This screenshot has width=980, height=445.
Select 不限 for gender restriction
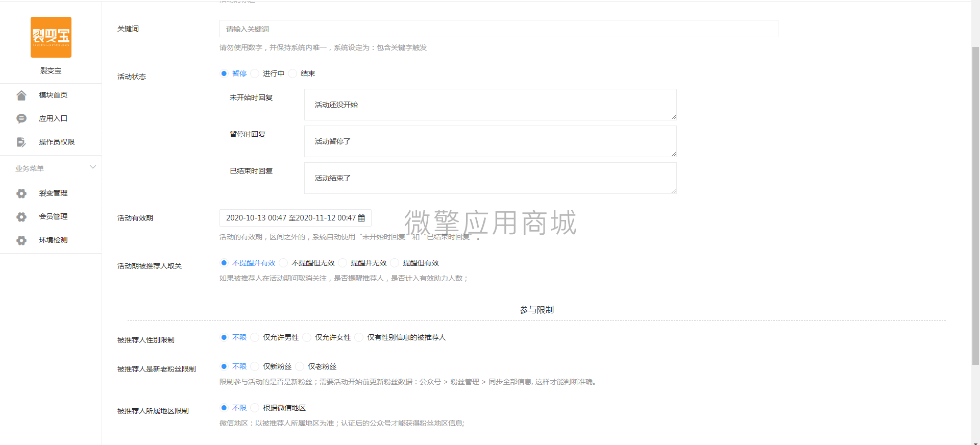coord(224,337)
